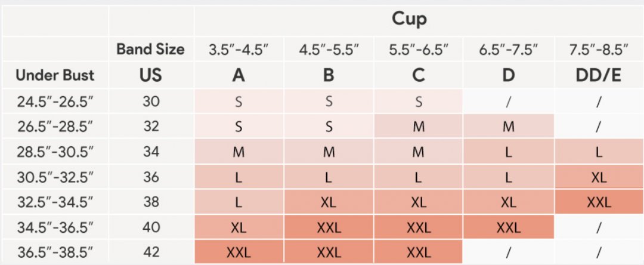The height and width of the screenshot is (265, 644).
Task: Select the XL cell in the DD/E column
Action: pyautogui.click(x=598, y=177)
